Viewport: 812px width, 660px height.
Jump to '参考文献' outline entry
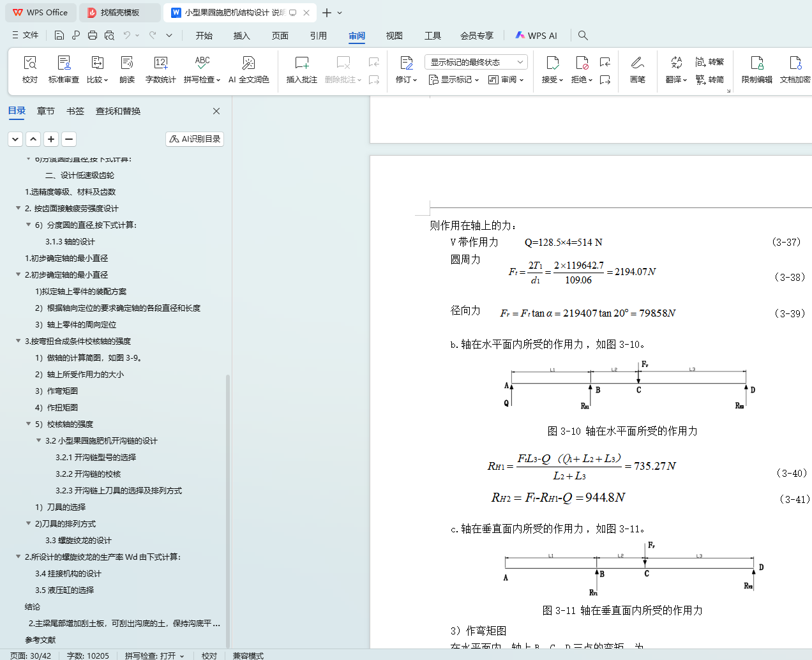coord(40,640)
